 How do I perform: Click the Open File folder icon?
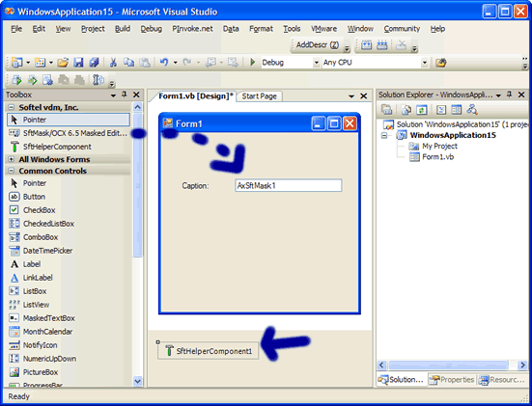[63, 63]
